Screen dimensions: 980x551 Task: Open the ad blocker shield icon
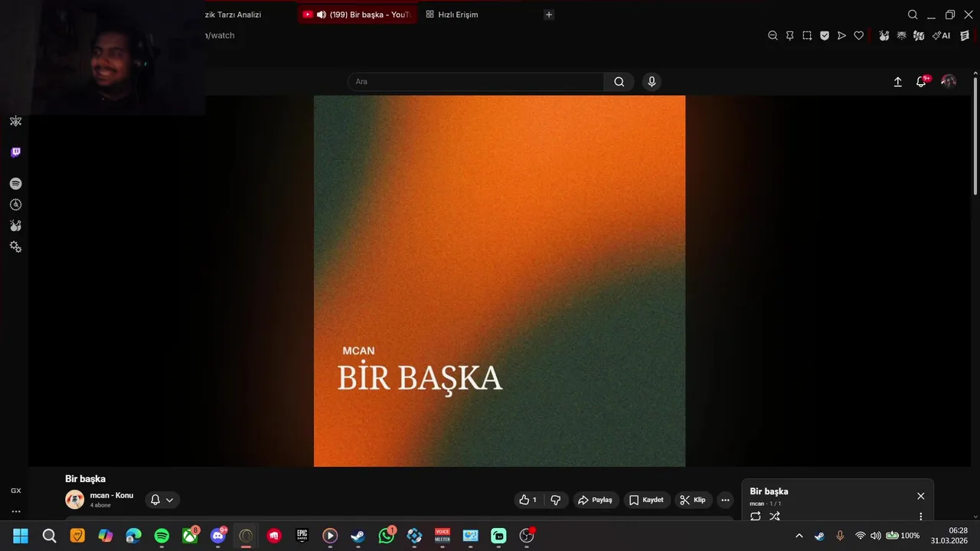(x=825, y=36)
